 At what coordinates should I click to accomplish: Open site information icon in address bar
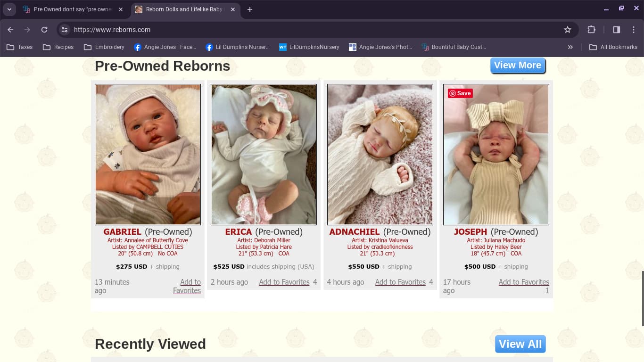pos(65,30)
